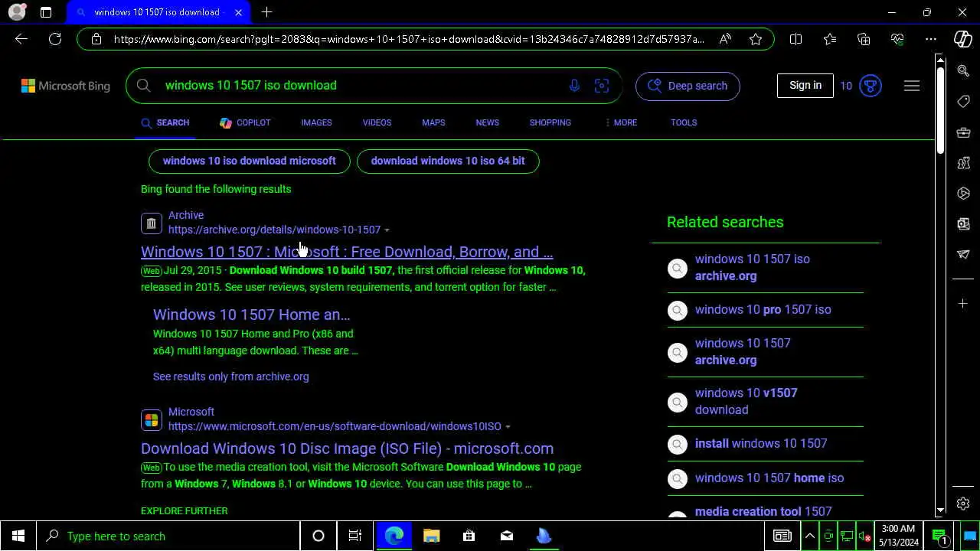Open Read aloud from address bar

point(725,39)
